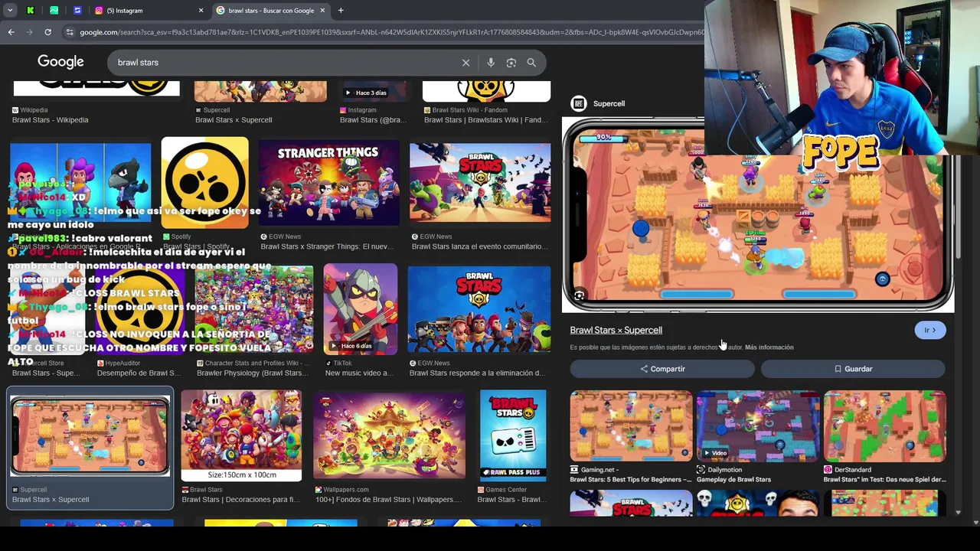Open a new browser tab
This screenshot has height=551, width=980.
point(341,11)
